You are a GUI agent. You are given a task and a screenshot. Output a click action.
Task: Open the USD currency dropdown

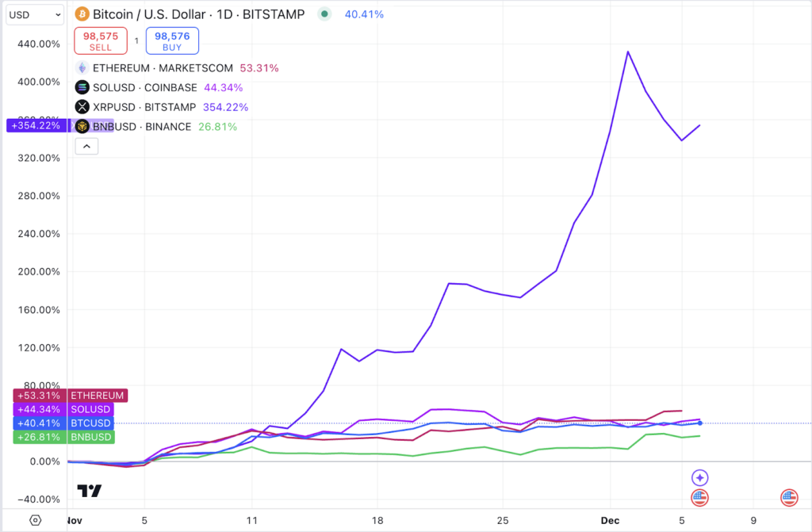coord(35,14)
